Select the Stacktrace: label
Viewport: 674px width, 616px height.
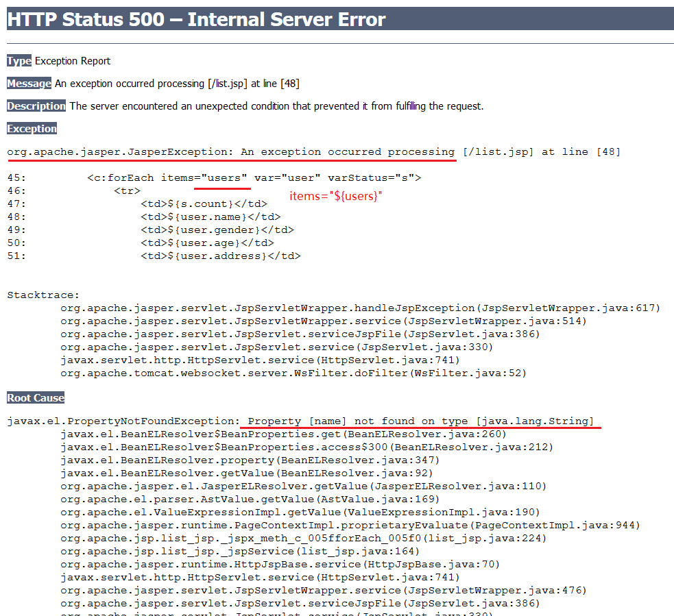[43, 295]
